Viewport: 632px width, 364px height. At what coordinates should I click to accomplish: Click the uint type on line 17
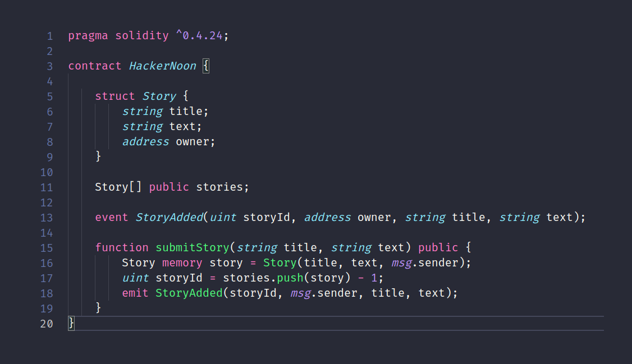(x=135, y=278)
